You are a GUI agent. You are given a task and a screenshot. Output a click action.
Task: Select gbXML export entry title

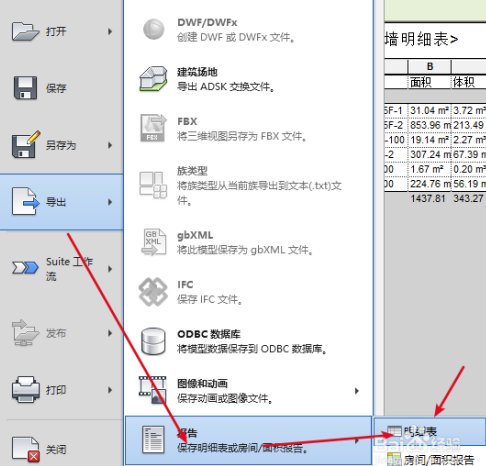tap(195, 235)
